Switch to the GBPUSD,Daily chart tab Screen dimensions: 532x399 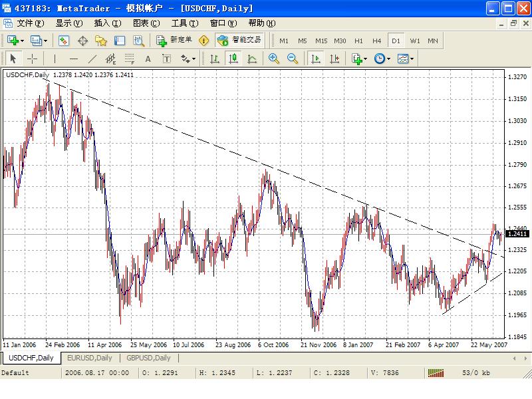coord(148,358)
